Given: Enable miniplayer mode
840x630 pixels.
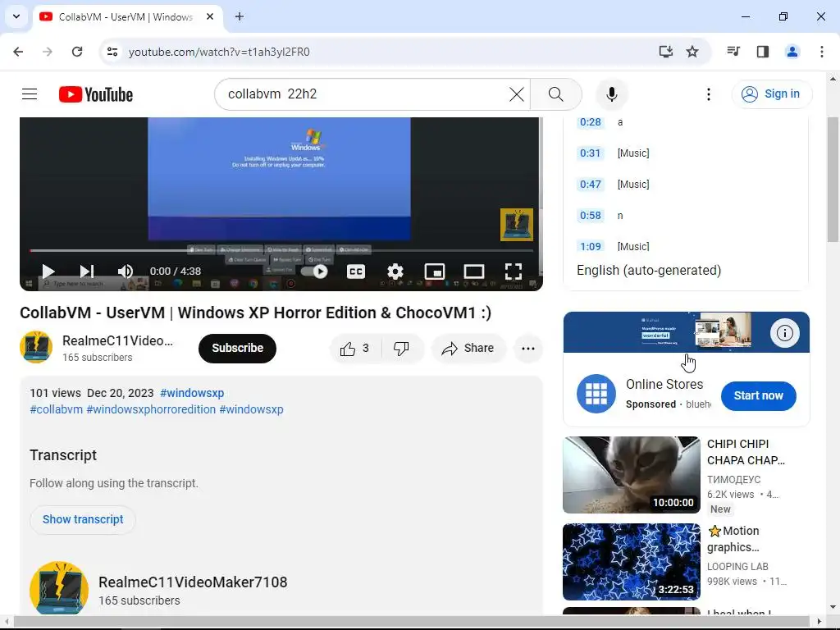Looking at the screenshot, I should (435, 272).
